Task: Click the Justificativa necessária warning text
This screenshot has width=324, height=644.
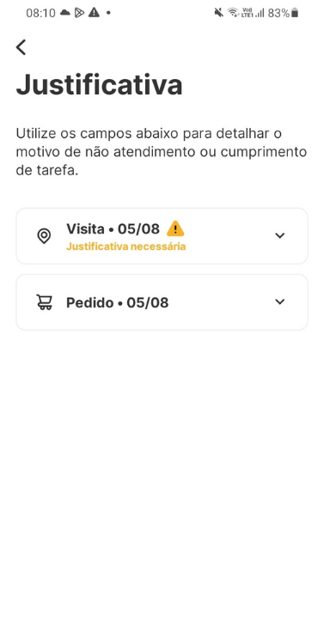Action: point(125,246)
